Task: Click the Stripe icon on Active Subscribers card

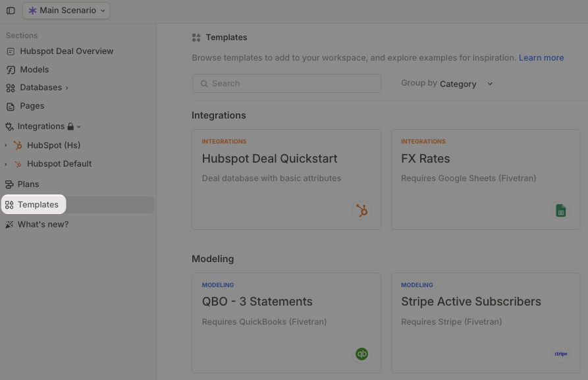Action: 560,354
